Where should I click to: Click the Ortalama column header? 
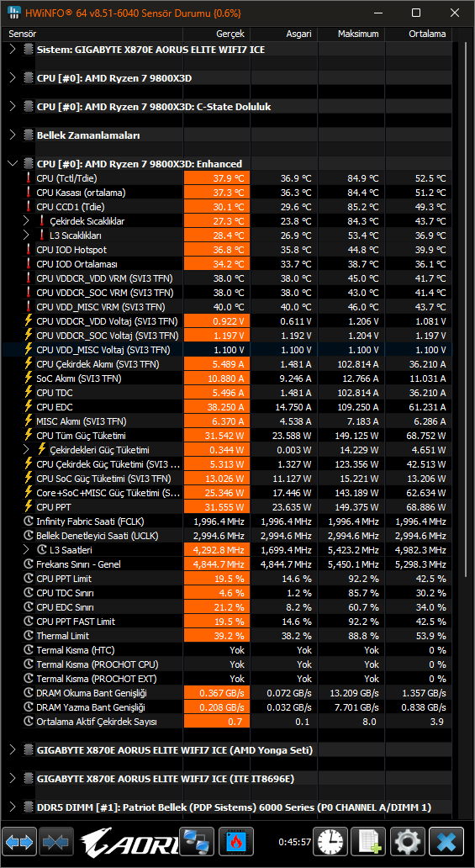419,34
